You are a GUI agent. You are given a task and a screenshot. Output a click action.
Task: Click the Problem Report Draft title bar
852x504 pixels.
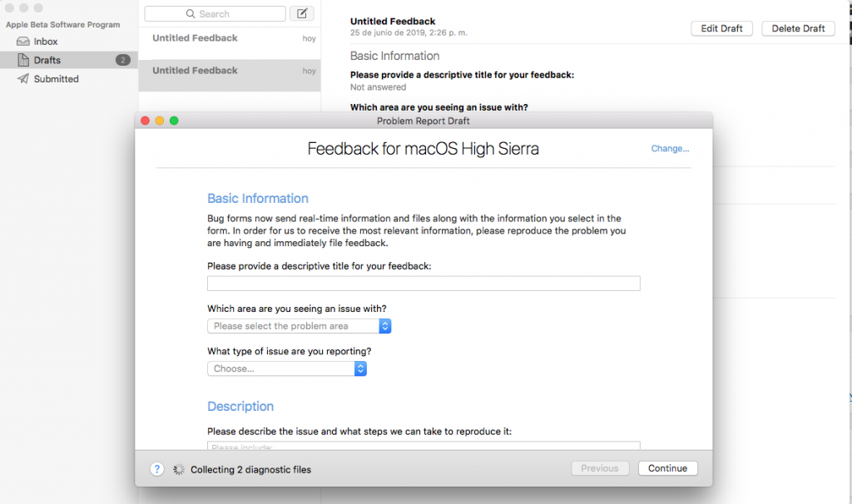pyautogui.click(x=424, y=121)
